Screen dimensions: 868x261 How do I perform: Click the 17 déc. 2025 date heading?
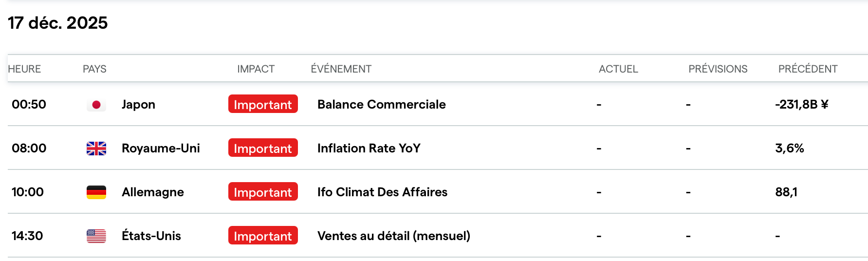(x=58, y=23)
